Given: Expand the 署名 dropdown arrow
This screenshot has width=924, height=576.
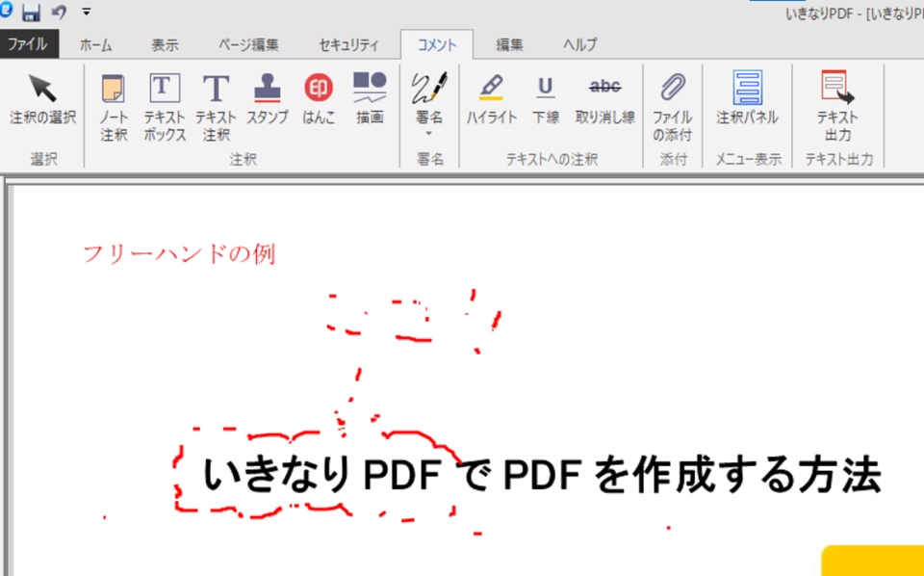Looking at the screenshot, I should [429, 134].
